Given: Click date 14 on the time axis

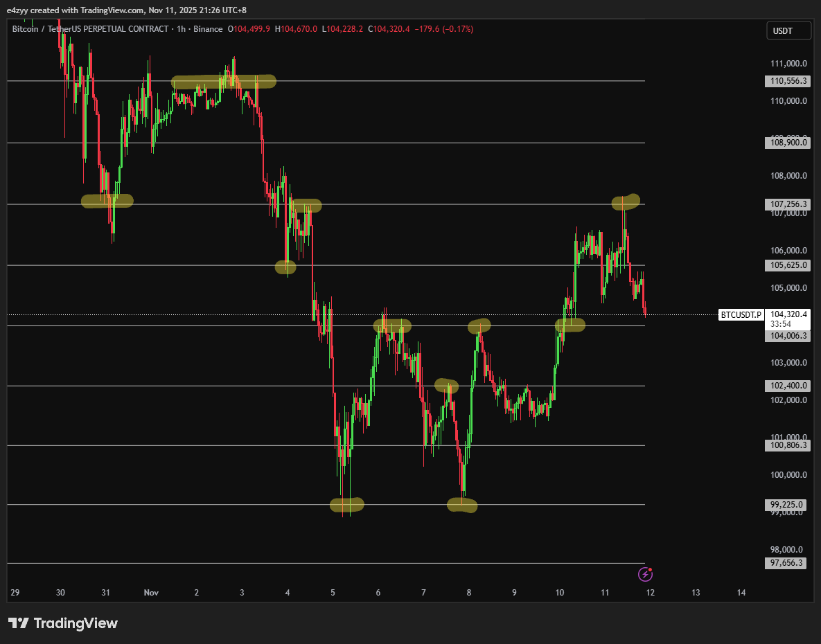Looking at the screenshot, I should coord(741,593).
